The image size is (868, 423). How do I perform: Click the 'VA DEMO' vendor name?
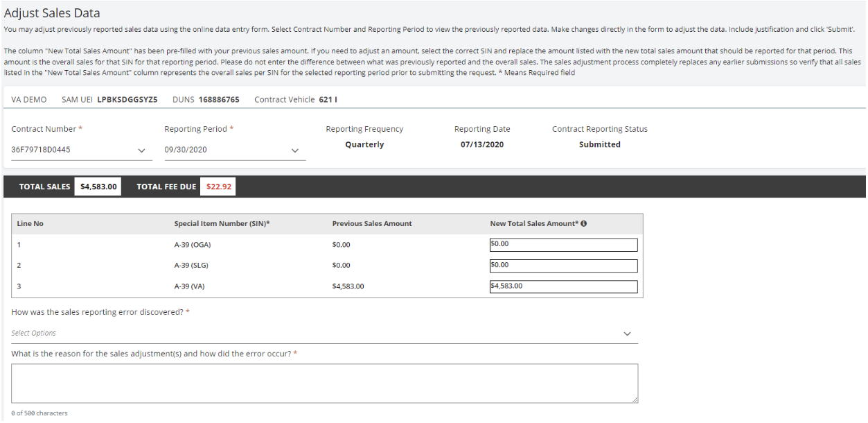29,100
